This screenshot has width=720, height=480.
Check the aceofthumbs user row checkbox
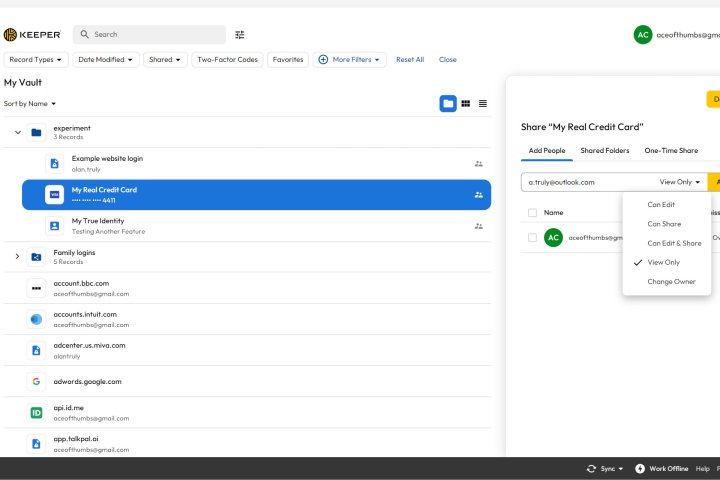click(532, 237)
